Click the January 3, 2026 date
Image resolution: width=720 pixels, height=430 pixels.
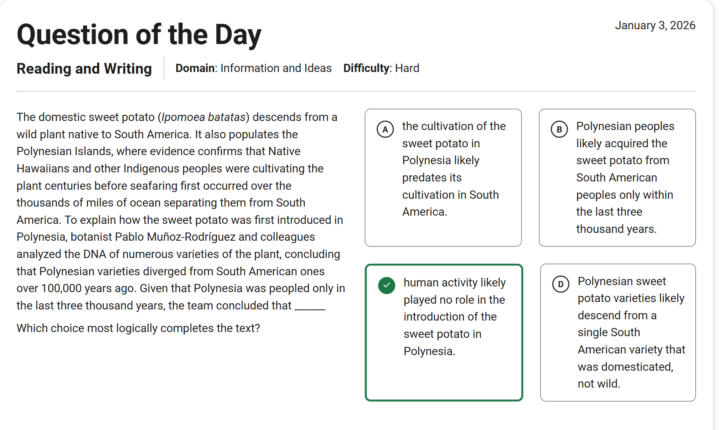[655, 25]
